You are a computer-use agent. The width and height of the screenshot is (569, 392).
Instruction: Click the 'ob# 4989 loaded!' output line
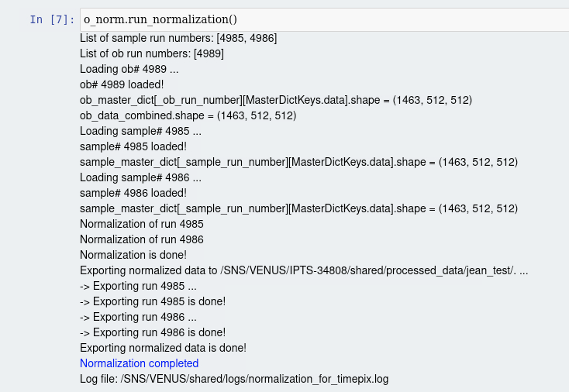coord(122,84)
